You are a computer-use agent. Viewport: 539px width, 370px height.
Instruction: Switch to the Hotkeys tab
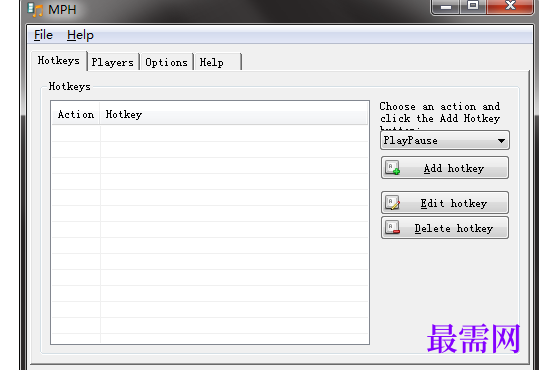tap(59, 61)
